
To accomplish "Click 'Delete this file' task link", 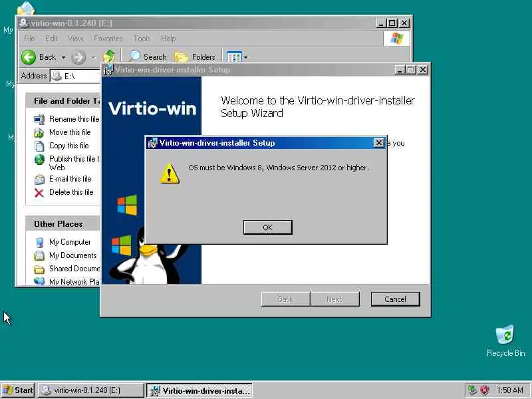I will point(71,192).
